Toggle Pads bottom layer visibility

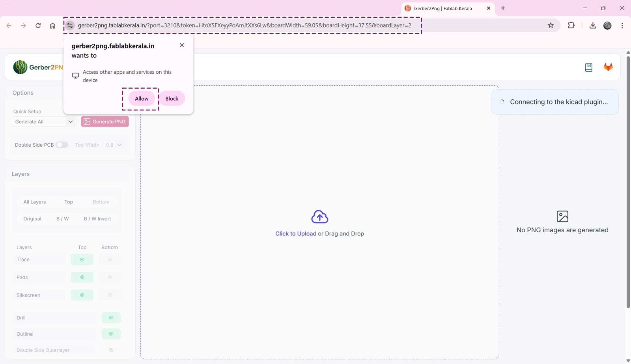(110, 277)
